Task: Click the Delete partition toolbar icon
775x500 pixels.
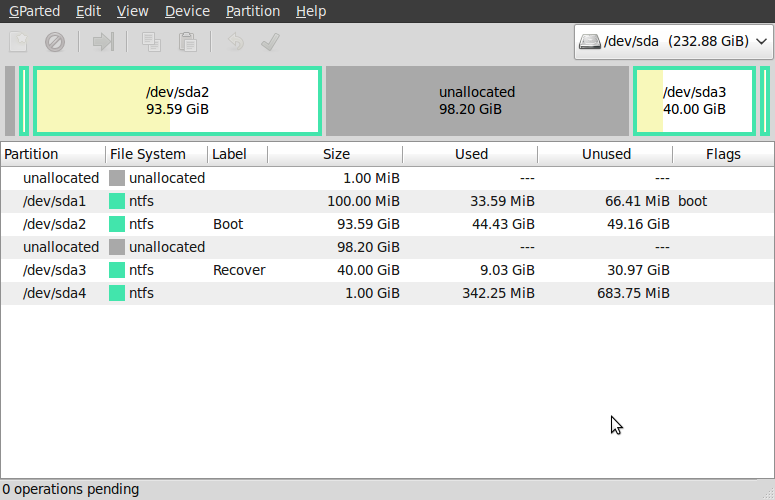Action: [x=54, y=42]
